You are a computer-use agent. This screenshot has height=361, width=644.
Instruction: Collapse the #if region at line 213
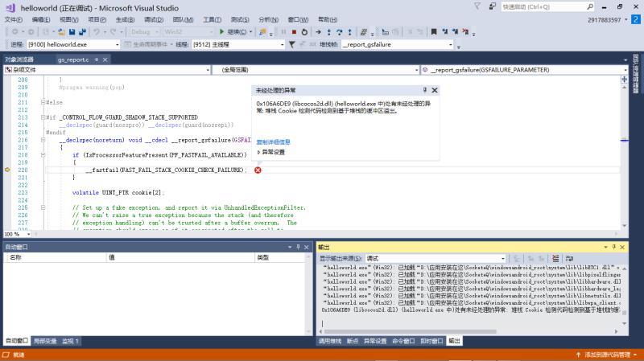(43, 117)
